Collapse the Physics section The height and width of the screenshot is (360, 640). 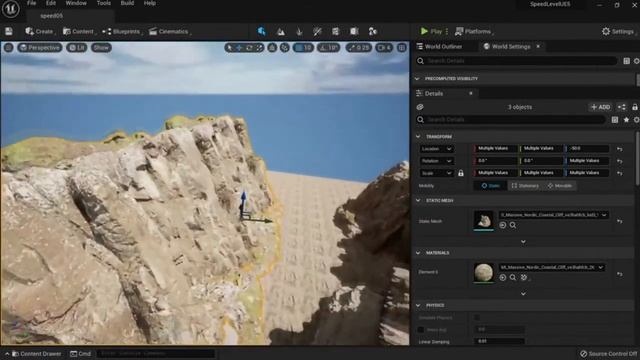[x=418, y=305]
